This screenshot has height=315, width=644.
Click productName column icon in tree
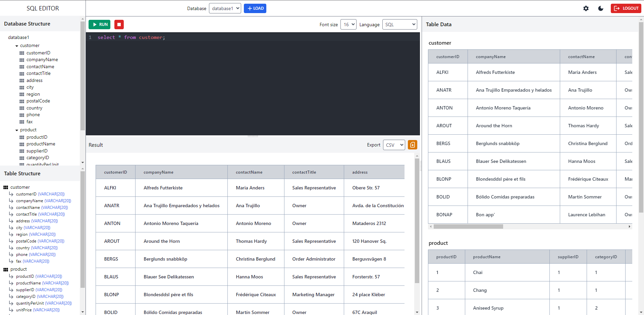pyautogui.click(x=22, y=144)
